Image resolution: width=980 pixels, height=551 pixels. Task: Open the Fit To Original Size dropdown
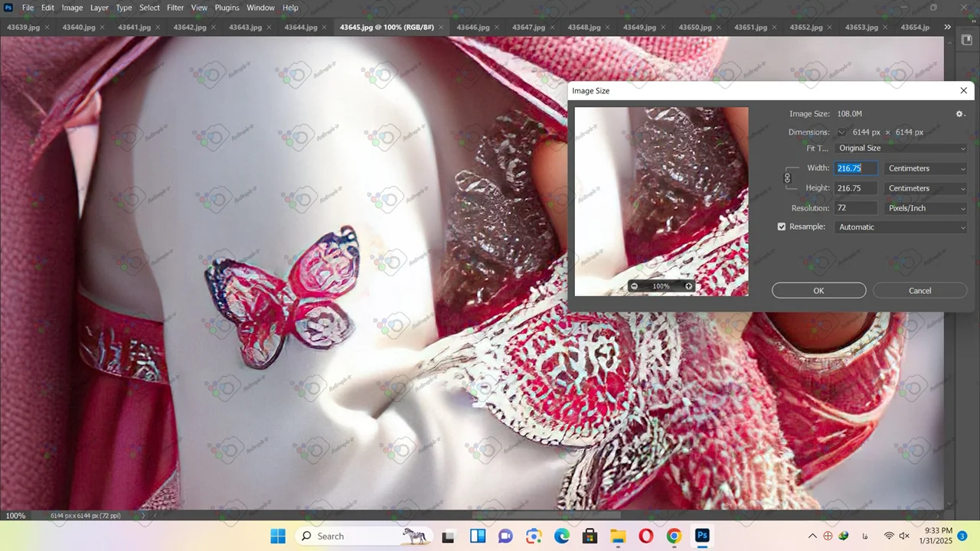coord(901,148)
